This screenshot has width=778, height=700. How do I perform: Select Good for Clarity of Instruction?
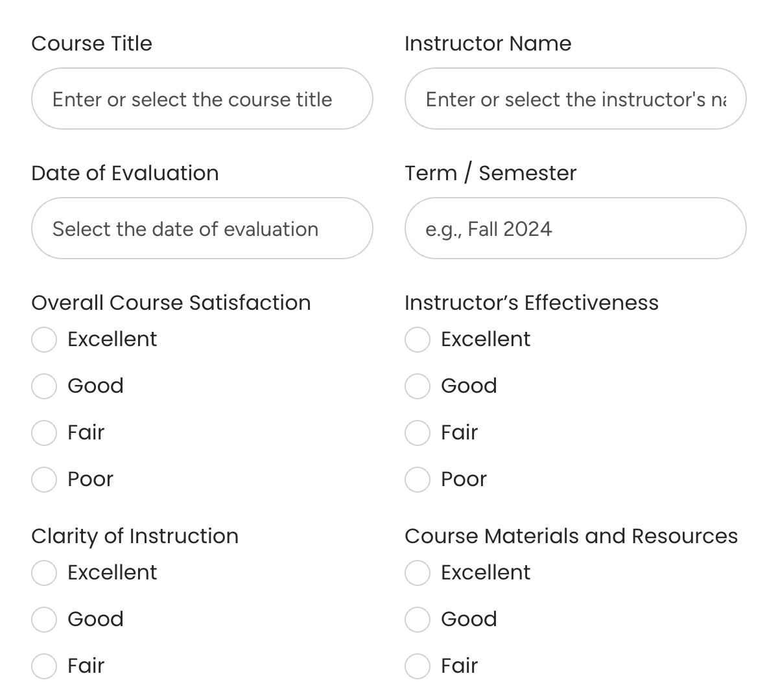pyautogui.click(x=43, y=619)
